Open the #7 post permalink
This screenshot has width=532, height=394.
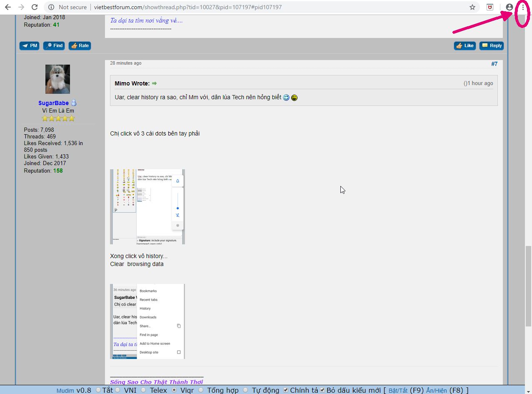pos(495,64)
